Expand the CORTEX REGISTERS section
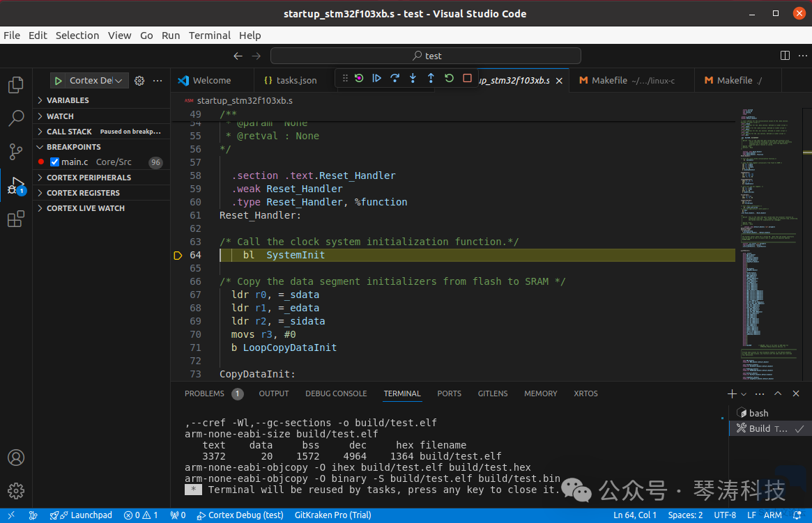812x523 pixels. pos(102,193)
